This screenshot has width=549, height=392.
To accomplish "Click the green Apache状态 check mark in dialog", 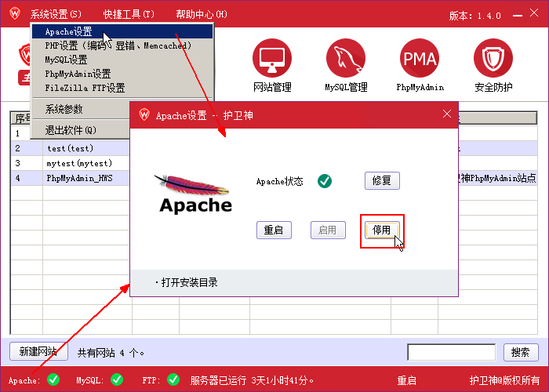I will [x=325, y=181].
